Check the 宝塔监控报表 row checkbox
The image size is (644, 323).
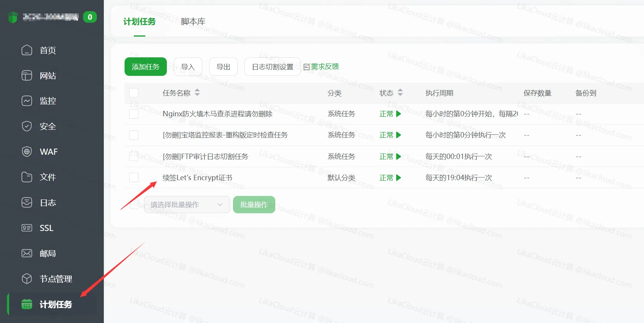134,135
